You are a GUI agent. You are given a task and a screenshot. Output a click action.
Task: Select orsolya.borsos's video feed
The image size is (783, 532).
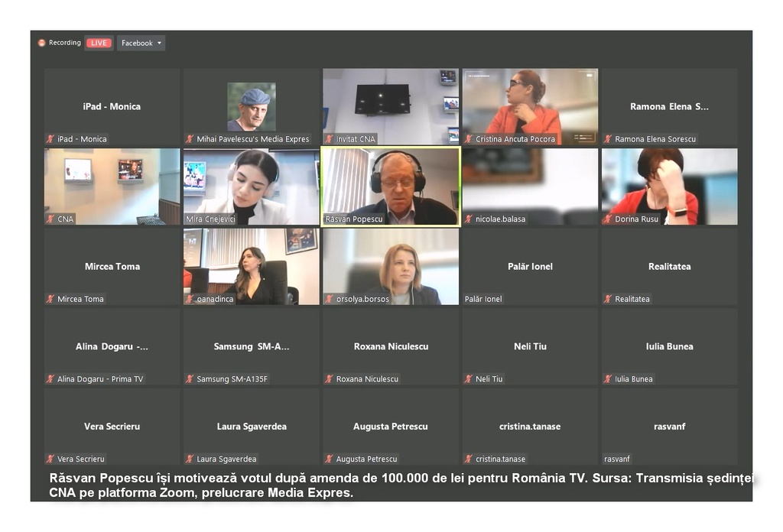pyautogui.click(x=391, y=267)
